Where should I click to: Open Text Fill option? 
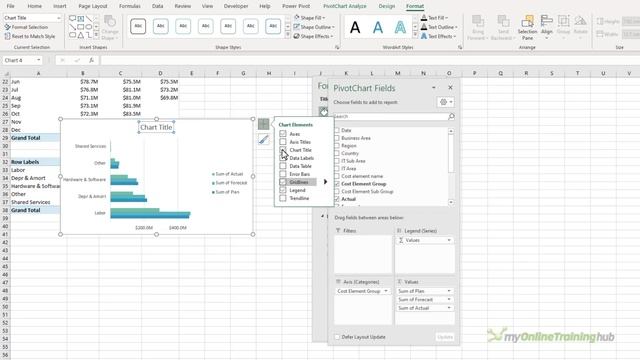434,18
